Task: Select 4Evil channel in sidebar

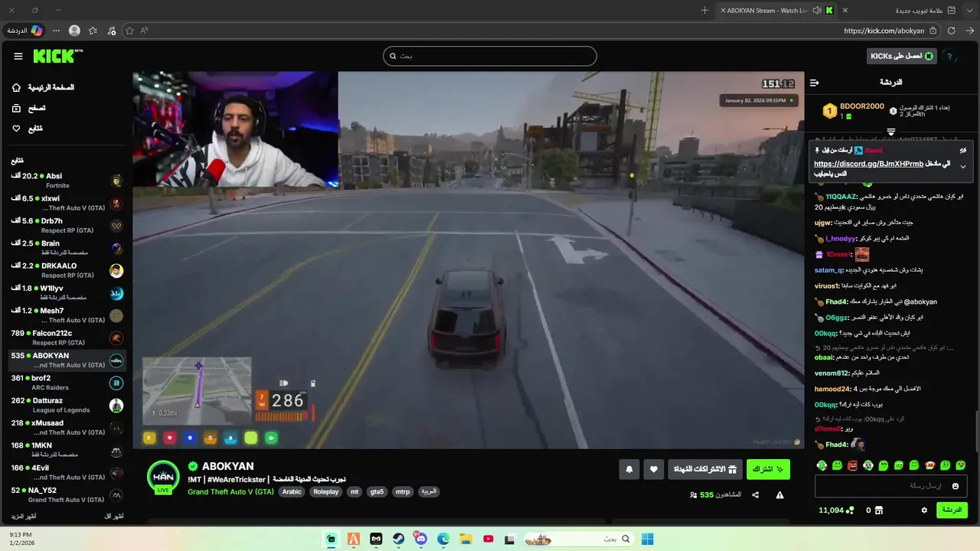Action: (x=67, y=472)
